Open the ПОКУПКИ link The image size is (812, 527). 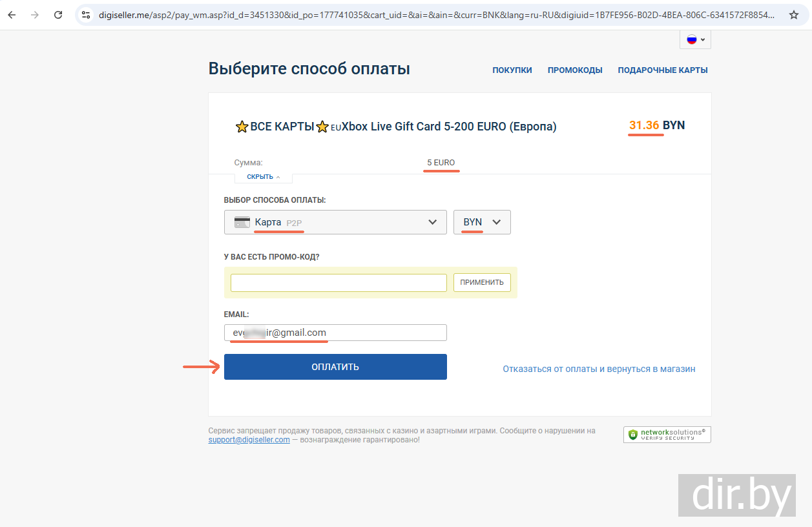512,70
